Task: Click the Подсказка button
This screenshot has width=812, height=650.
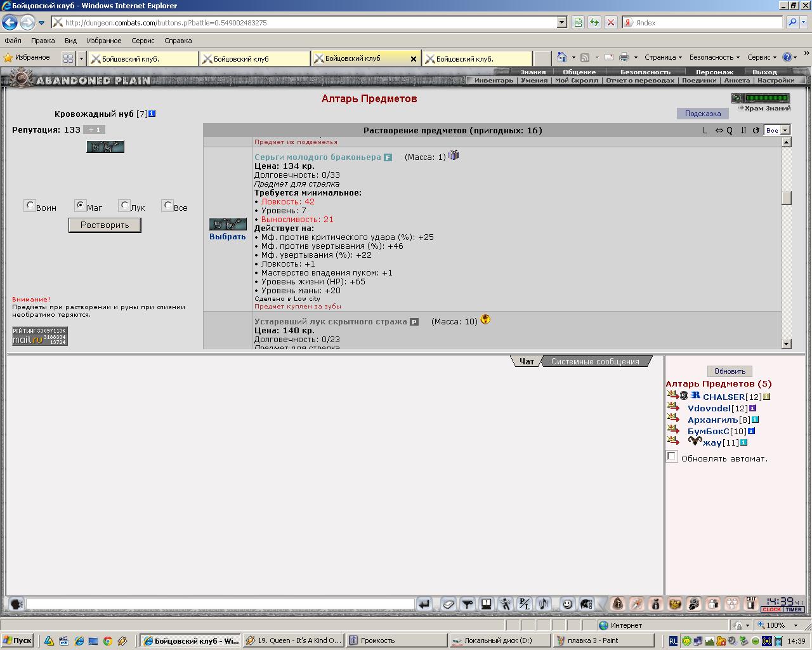Action: [x=702, y=114]
